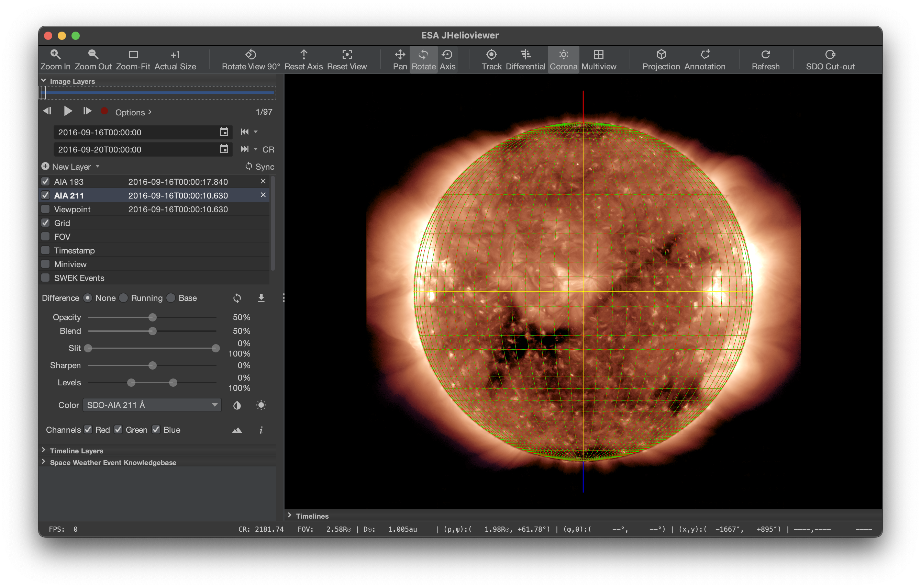Enable the Timestamp layer checkbox
Viewport: 921px width, 588px height.
click(x=45, y=250)
